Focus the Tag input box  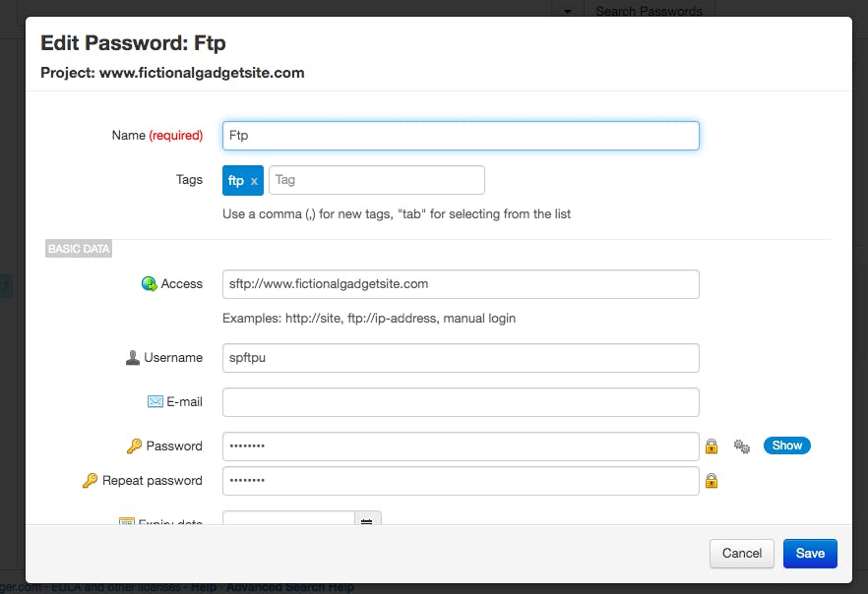click(376, 180)
